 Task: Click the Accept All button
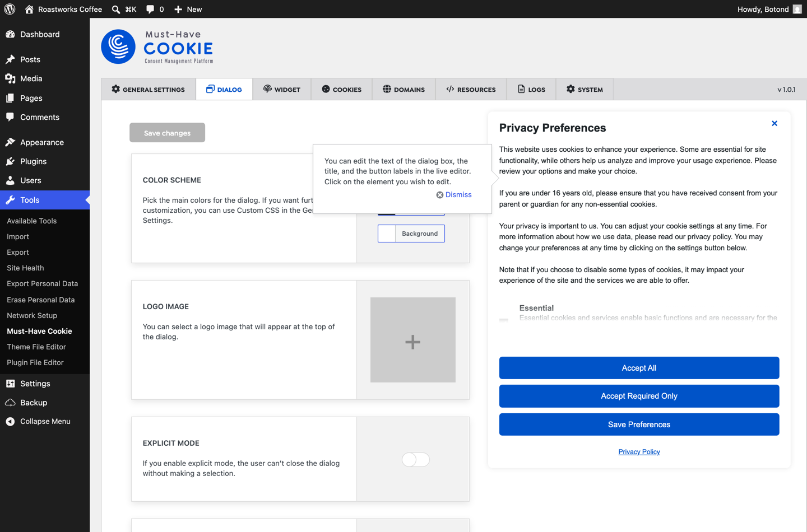click(x=639, y=368)
